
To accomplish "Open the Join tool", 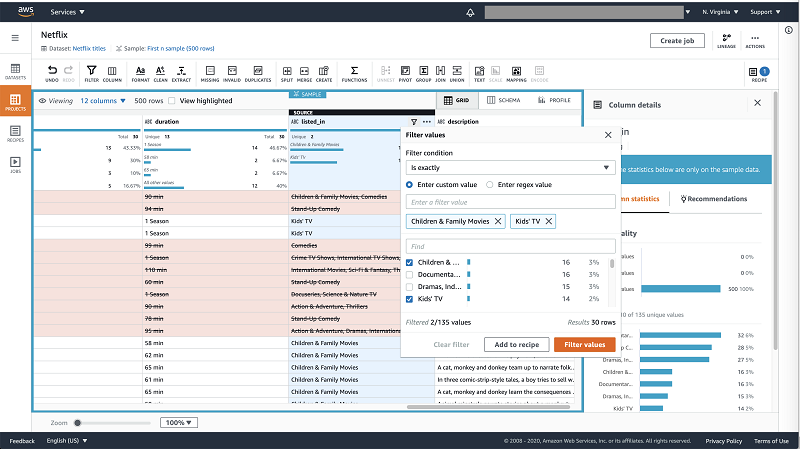I will 440,73.
